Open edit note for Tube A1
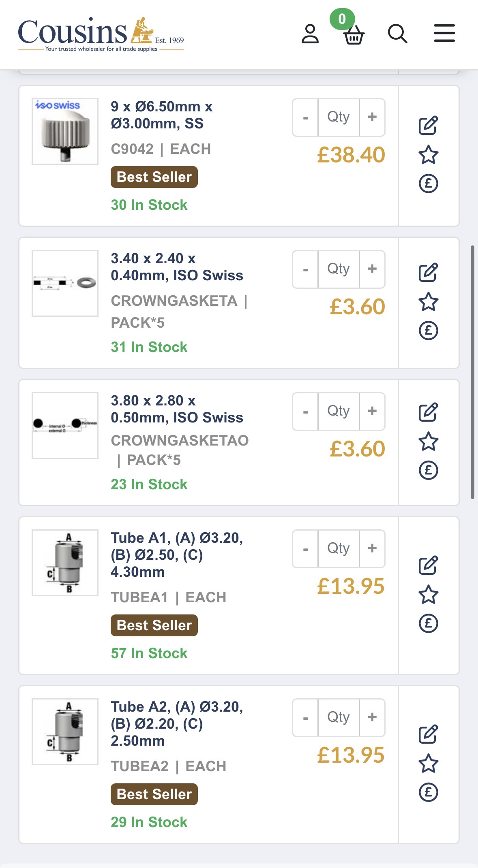This screenshot has height=868, width=478. tap(428, 565)
